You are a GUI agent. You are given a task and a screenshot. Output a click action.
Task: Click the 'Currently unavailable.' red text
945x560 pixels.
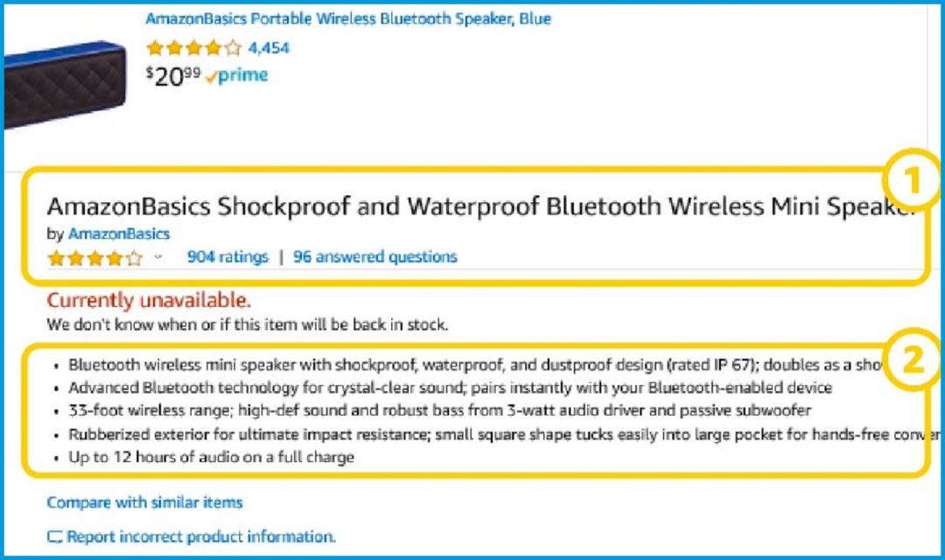click(148, 299)
